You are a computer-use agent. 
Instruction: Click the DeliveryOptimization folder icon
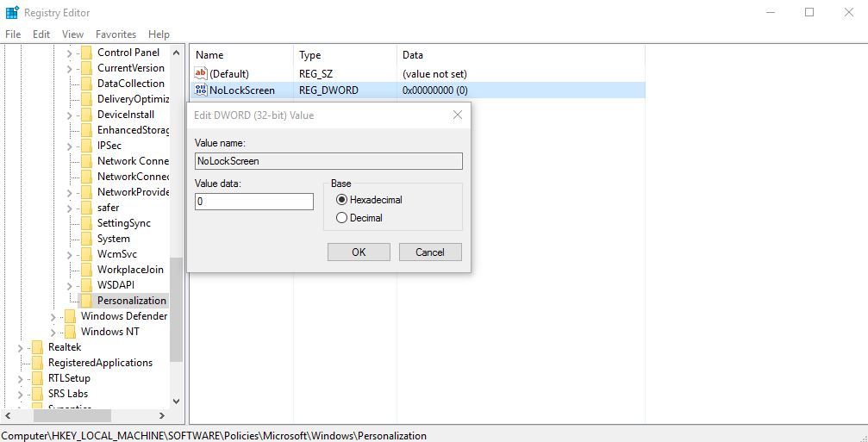[86, 99]
